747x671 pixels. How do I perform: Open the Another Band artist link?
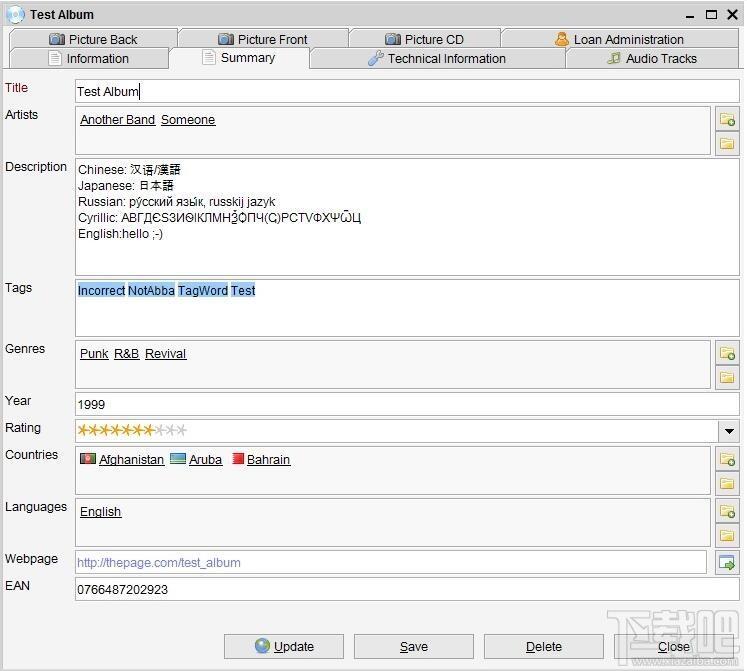118,120
